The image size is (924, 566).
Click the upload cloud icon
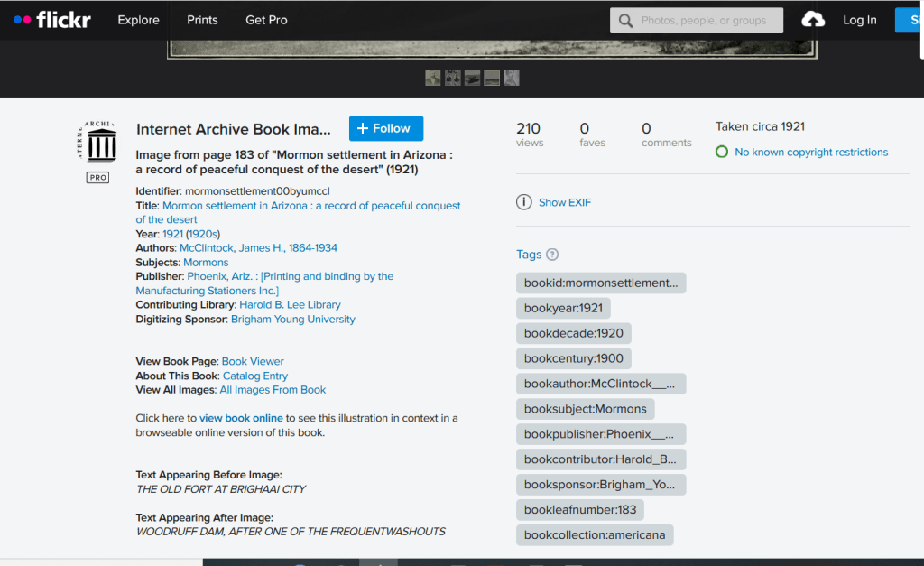pyautogui.click(x=813, y=20)
